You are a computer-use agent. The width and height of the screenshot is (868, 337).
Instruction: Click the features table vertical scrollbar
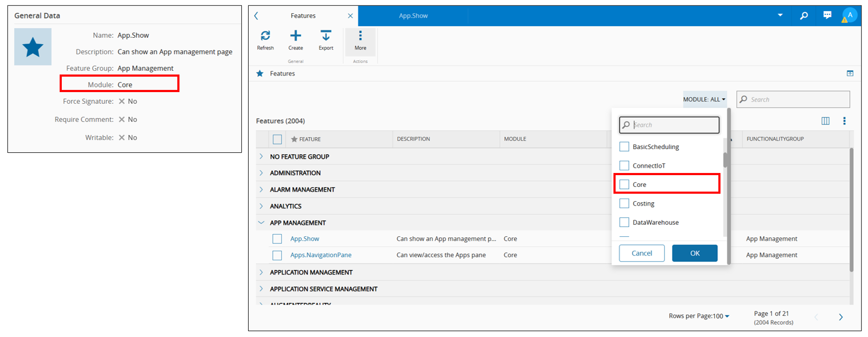pos(851,210)
